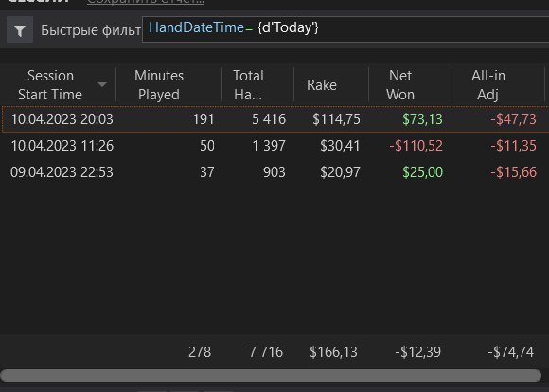Sort by Rake column header
Viewport: 549px width, 392px height.
(322, 85)
